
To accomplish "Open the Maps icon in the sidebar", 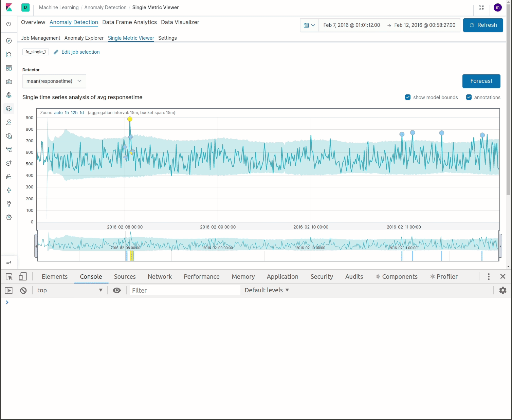I will coord(9,95).
